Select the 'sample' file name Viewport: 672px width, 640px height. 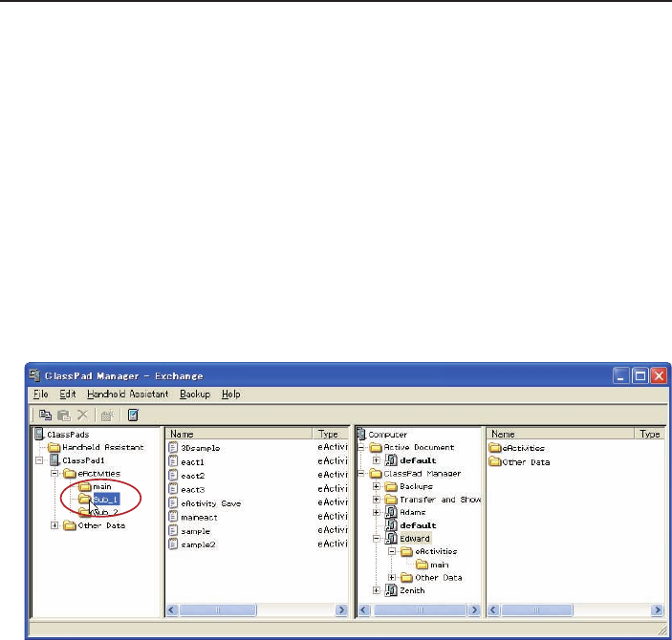[x=195, y=531]
